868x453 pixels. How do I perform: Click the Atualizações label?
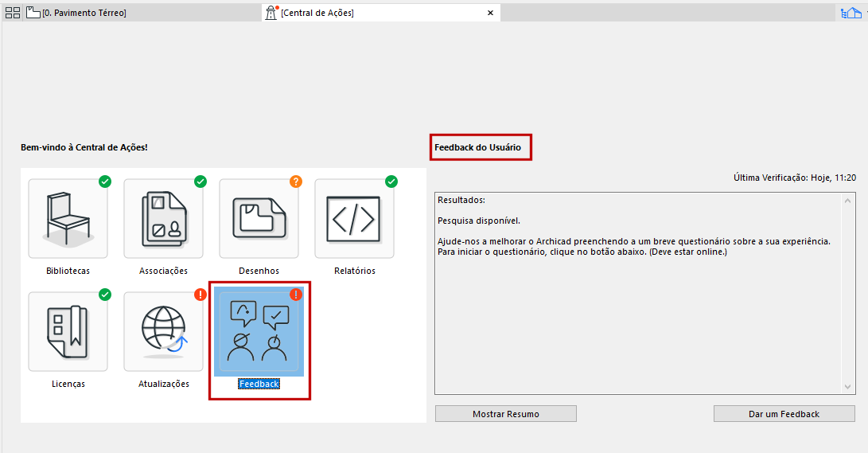(x=164, y=384)
